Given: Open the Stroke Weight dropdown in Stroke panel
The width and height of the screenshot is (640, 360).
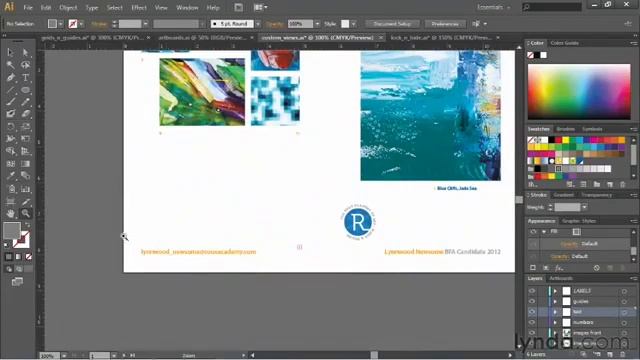Looking at the screenshot, I should (584, 207).
